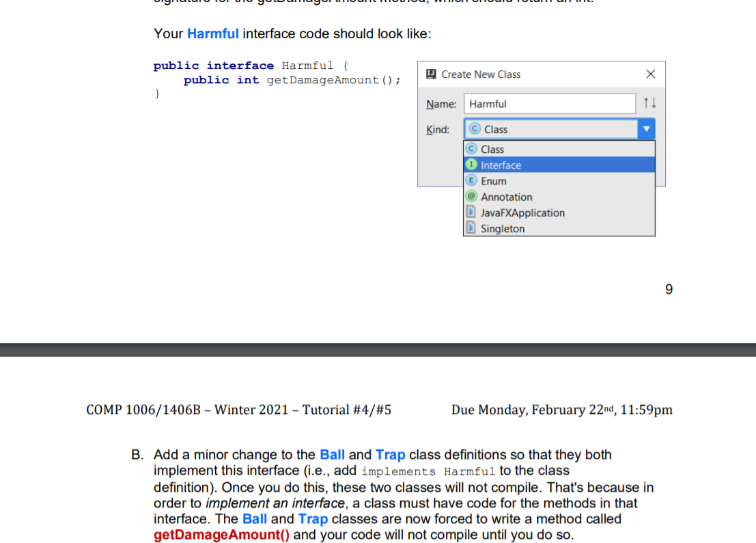Click the green Interface icon in the dropdown
Image resolution: width=756 pixels, height=543 pixels.
pos(471,165)
